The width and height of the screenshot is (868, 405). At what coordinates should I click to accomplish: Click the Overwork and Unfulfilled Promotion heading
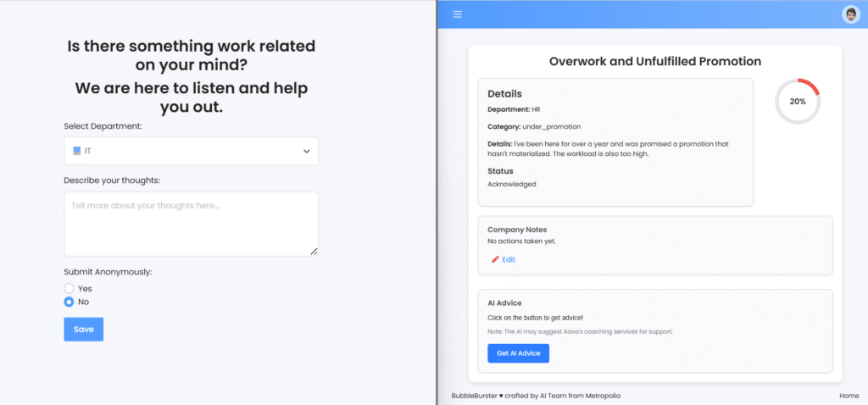coord(654,61)
